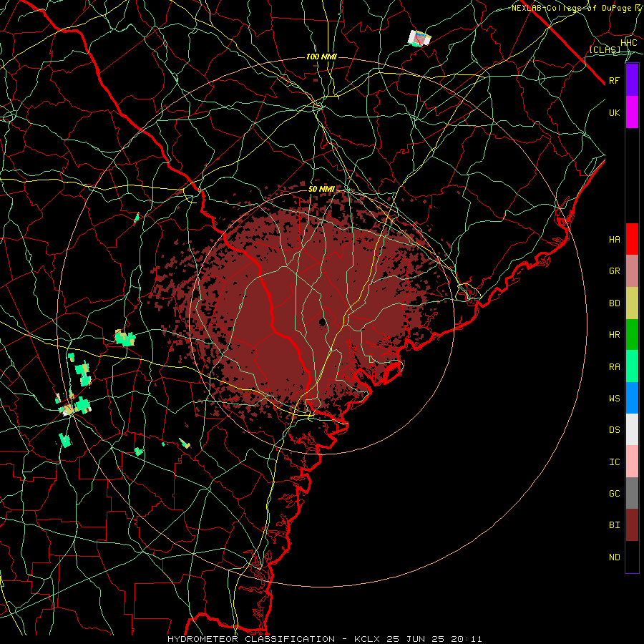
Task: Click the red HA color swatch in legend
Action: (632, 239)
